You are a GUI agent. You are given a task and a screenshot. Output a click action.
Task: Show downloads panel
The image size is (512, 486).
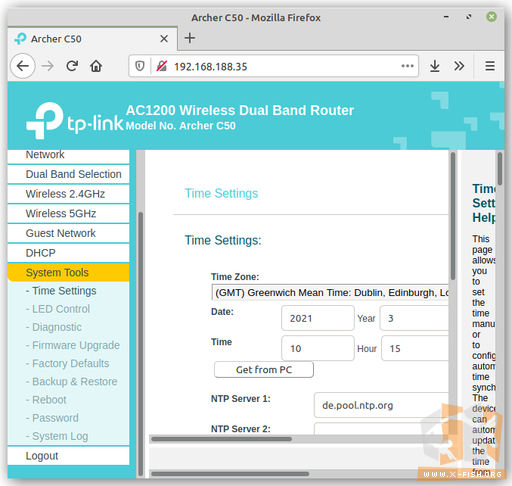pyautogui.click(x=434, y=66)
